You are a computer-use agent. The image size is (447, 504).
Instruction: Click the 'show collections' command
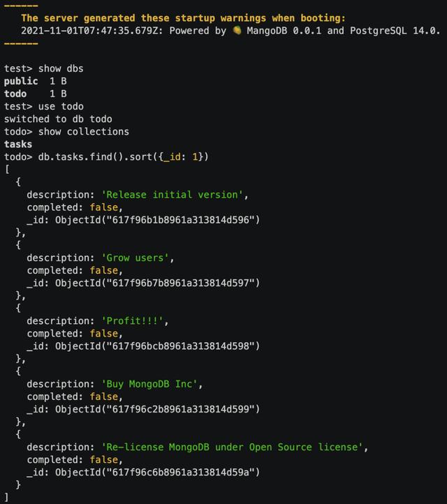click(84, 131)
